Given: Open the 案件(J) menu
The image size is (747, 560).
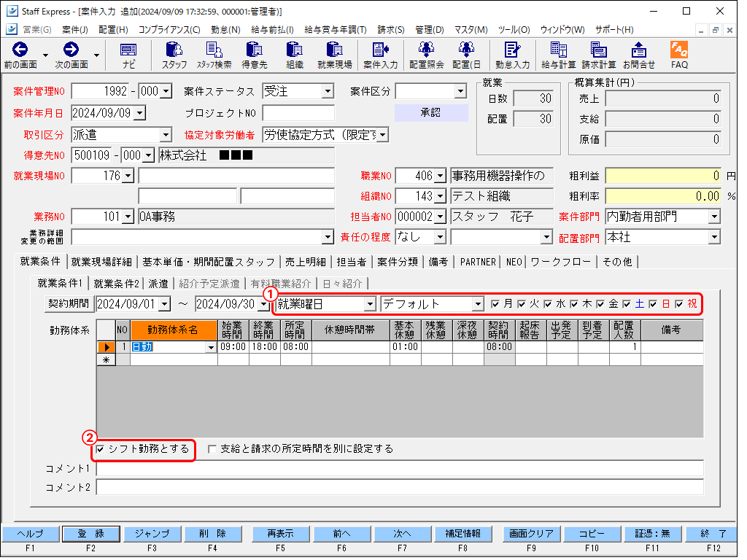Looking at the screenshot, I should 75,30.
